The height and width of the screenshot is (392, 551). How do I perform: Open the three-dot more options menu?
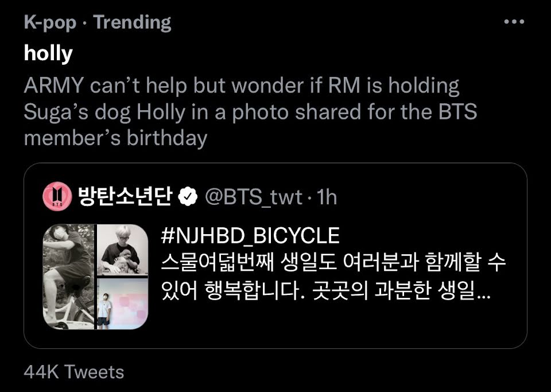click(x=514, y=22)
